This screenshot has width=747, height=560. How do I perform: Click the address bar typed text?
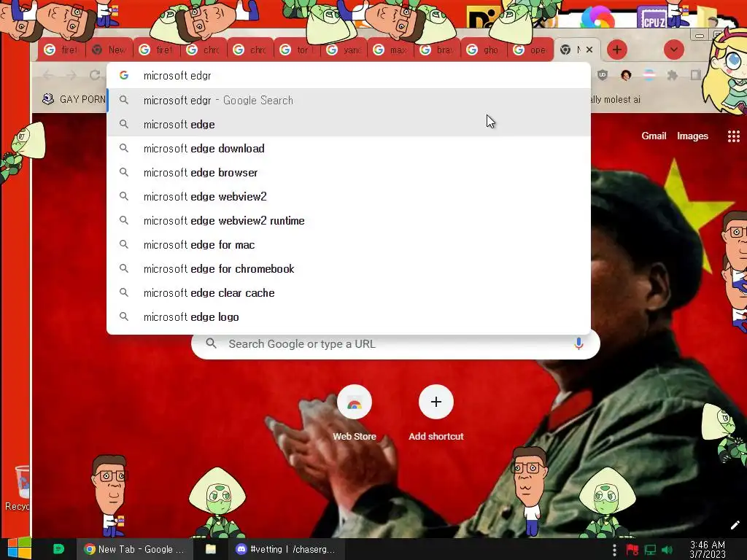[x=177, y=76]
